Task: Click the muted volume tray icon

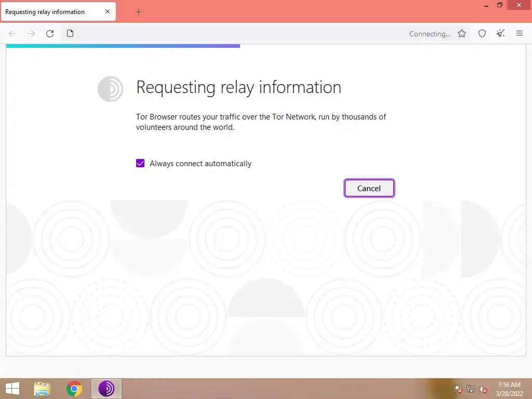Action: click(x=483, y=389)
